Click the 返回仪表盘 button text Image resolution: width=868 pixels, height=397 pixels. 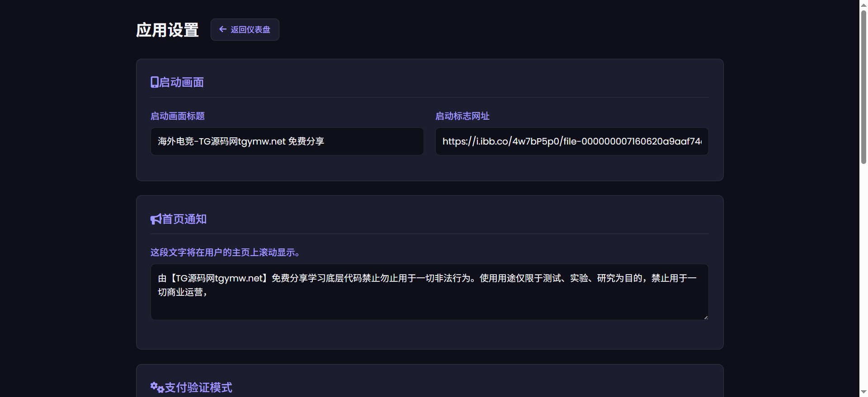(x=250, y=30)
